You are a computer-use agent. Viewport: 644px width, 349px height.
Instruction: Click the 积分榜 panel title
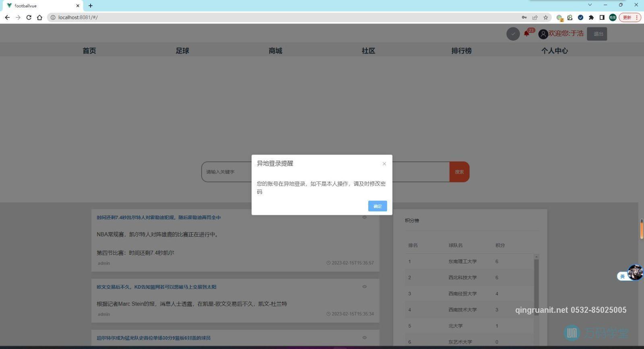[x=412, y=221]
